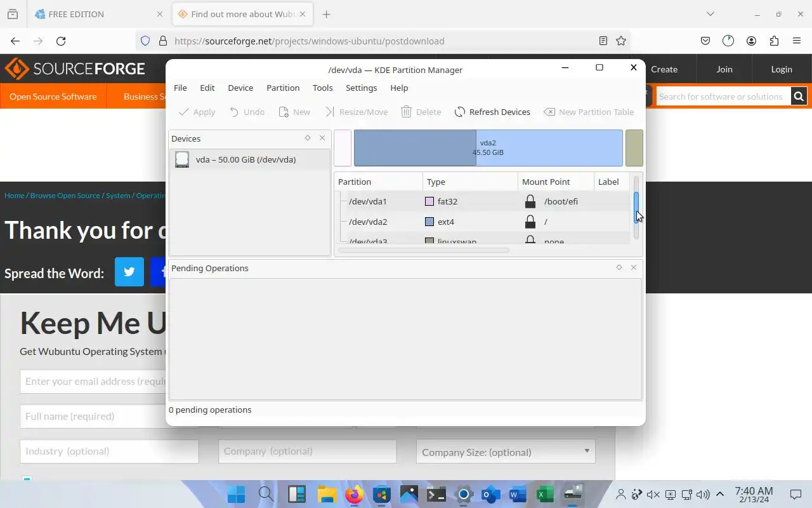Click the SourceForge search magnifier button

click(799, 97)
